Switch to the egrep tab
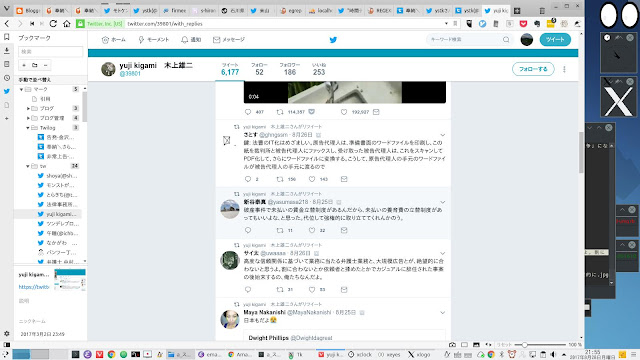The height and width of the screenshot is (360, 640). pos(291,11)
